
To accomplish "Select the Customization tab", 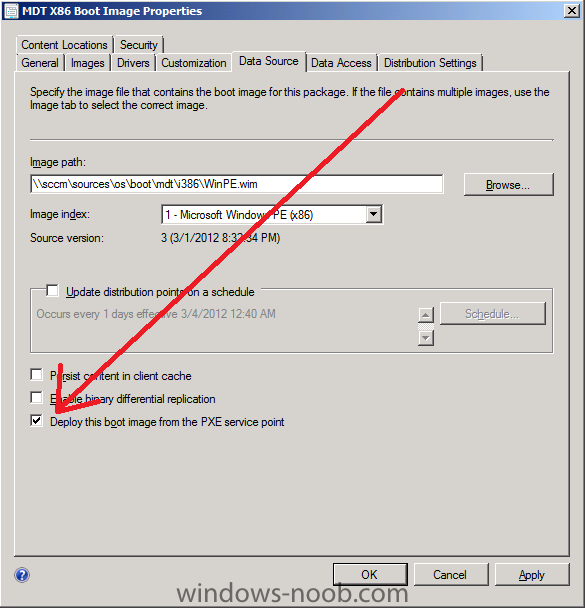I will [x=194, y=63].
